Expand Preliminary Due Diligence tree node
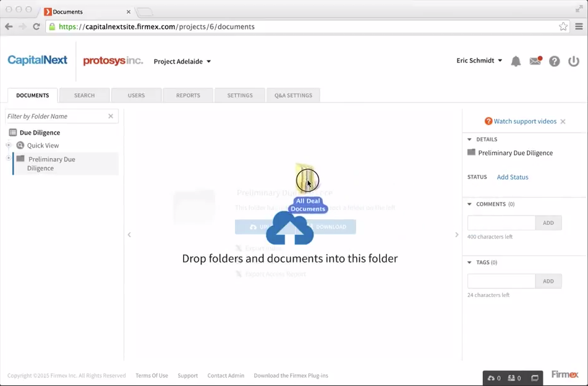Viewport: 588px width, 386px height. [x=8, y=158]
